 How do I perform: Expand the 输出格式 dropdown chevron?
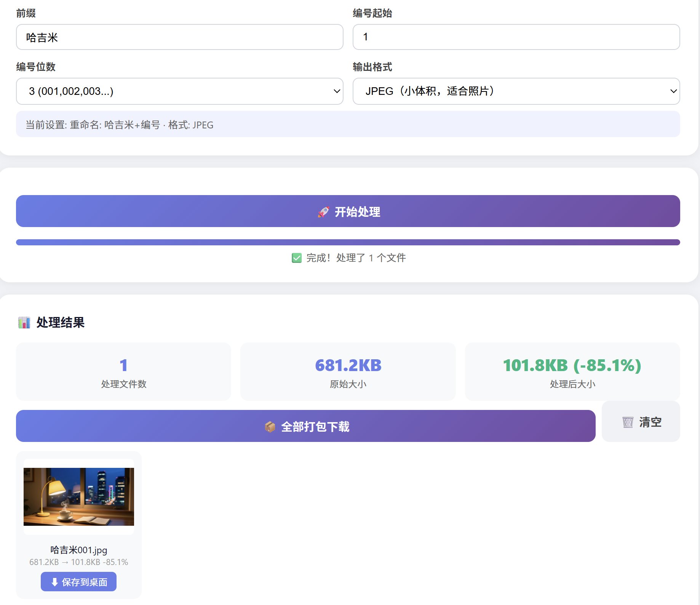coord(673,91)
